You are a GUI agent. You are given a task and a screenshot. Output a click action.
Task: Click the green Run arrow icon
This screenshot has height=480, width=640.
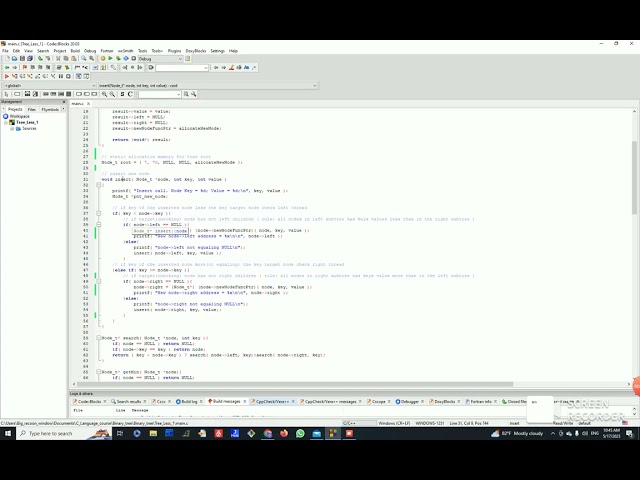pyautogui.click(x=110, y=59)
